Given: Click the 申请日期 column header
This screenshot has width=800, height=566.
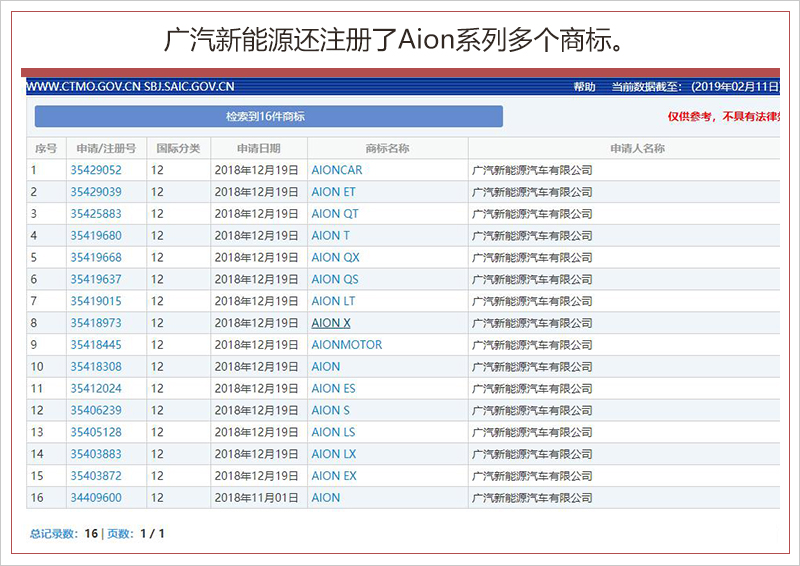Looking at the screenshot, I should click(x=259, y=149).
